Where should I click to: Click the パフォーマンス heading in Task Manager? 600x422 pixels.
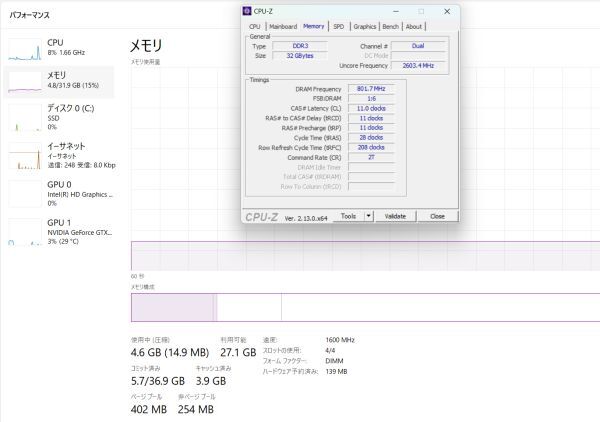29,15
